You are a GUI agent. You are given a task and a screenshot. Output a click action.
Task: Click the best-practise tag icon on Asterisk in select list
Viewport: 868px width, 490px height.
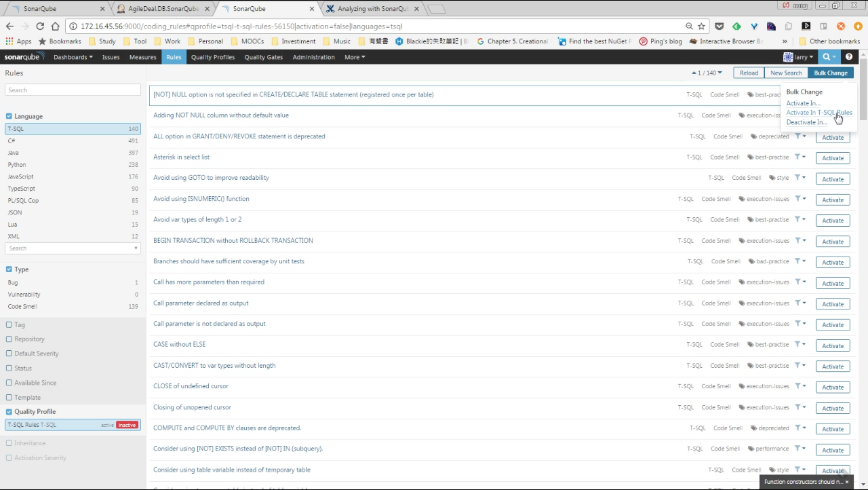coord(750,157)
